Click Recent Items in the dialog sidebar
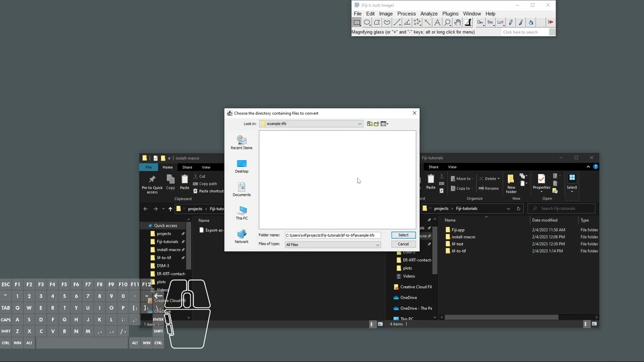 point(242,143)
